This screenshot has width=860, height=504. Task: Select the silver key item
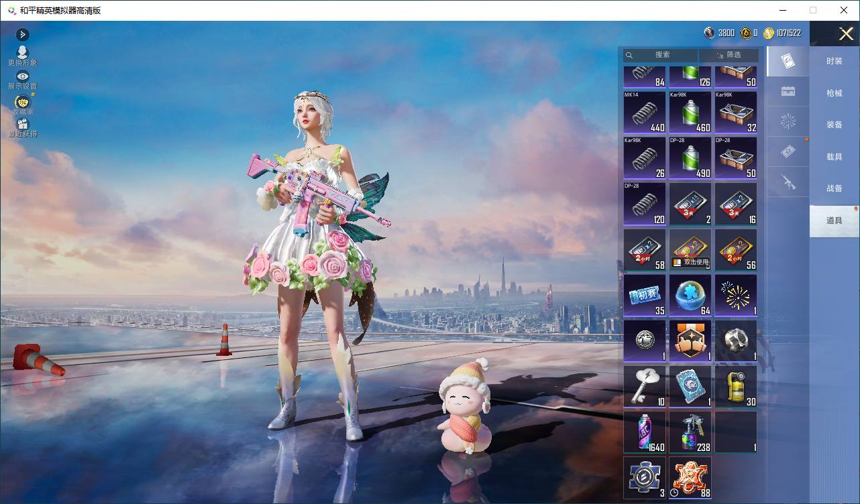coord(645,386)
